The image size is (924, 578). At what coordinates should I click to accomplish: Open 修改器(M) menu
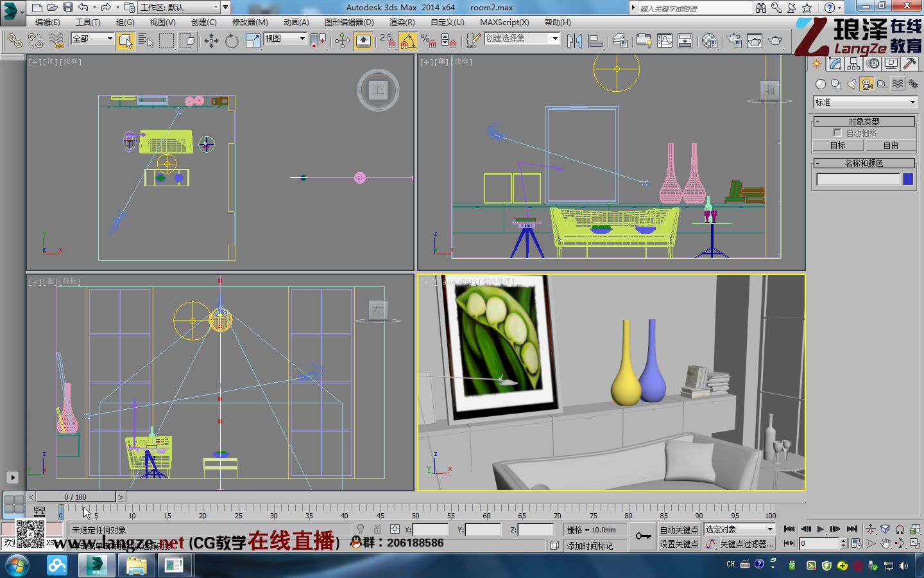(x=250, y=22)
